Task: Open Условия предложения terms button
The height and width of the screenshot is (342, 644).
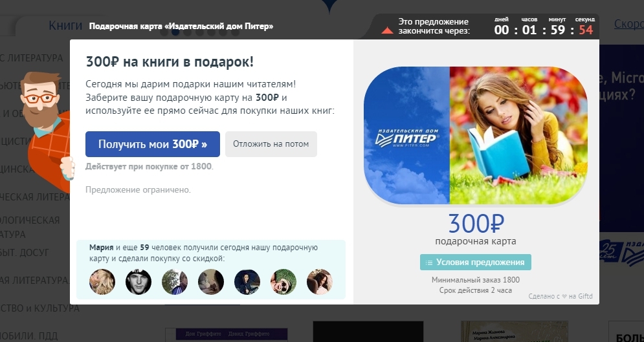Action: coord(476,262)
